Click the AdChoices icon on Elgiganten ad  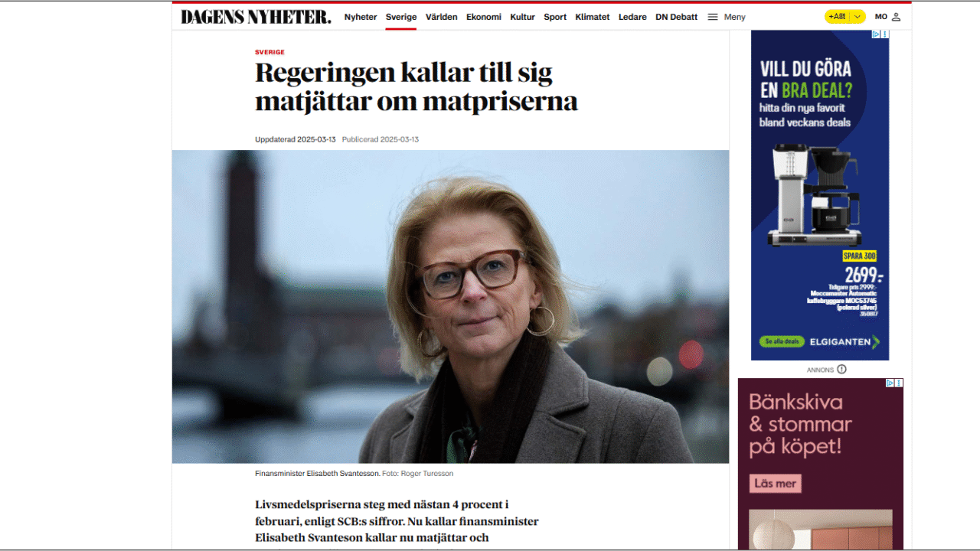point(877,34)
